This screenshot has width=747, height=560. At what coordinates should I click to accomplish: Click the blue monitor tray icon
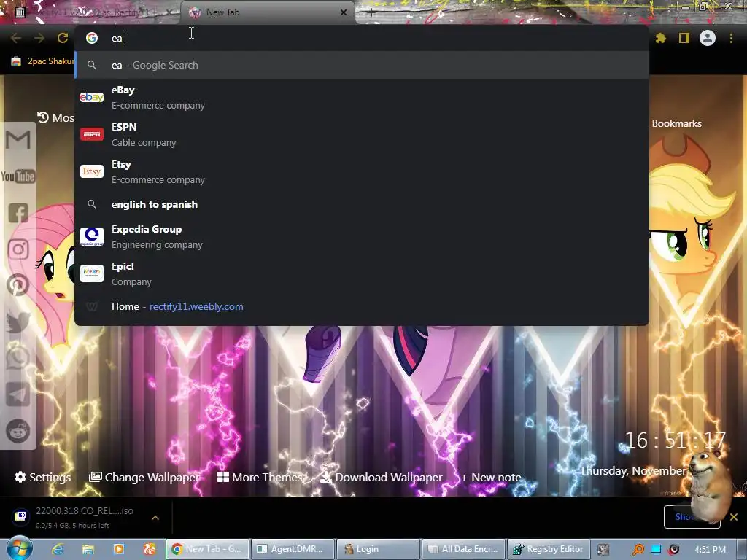click(x=656, y=550)
